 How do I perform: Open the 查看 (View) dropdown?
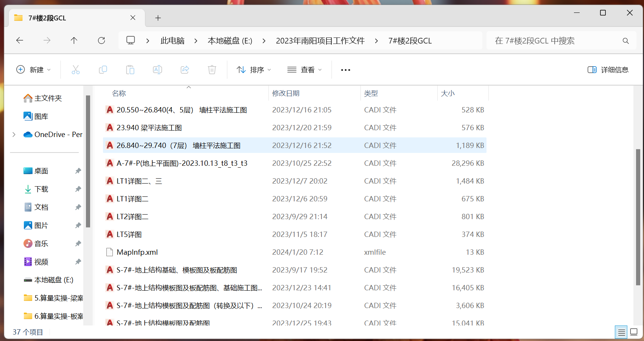coord(304,70)
